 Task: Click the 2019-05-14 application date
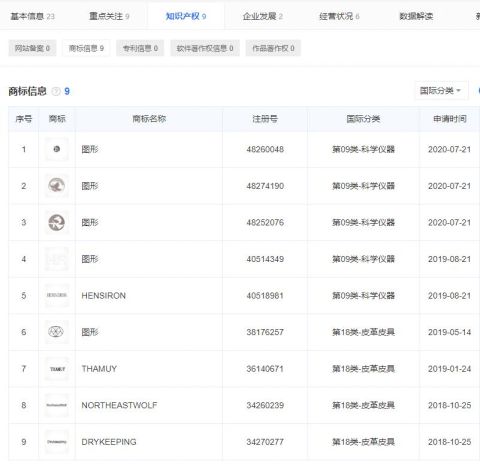449,332
